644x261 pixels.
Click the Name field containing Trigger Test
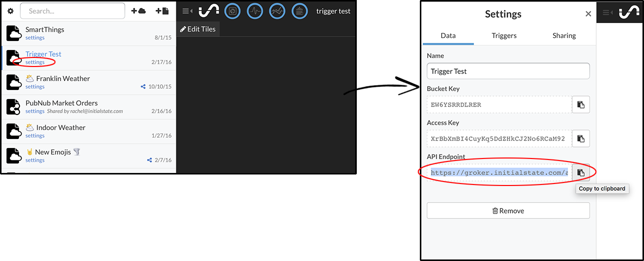508,71
